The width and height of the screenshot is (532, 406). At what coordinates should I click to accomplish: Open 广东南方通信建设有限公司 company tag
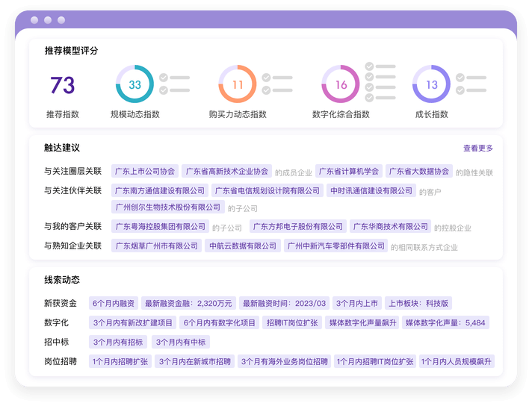pyautogui.click(x=160, y=190)
